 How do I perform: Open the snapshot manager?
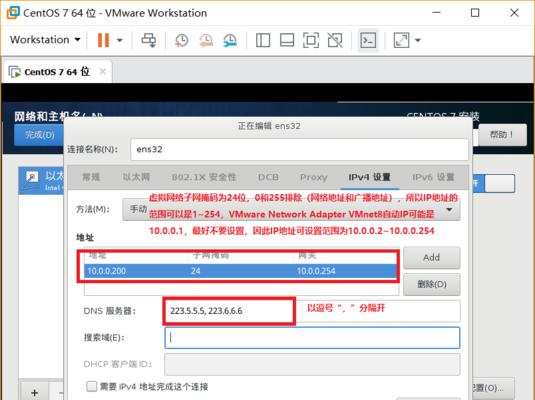pos(230,40)
